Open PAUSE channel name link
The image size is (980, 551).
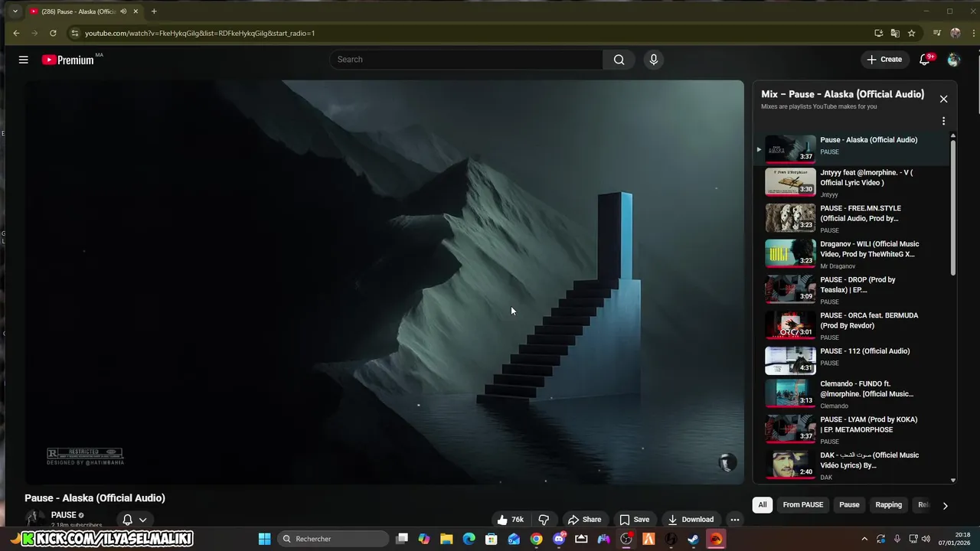(64, 515)
